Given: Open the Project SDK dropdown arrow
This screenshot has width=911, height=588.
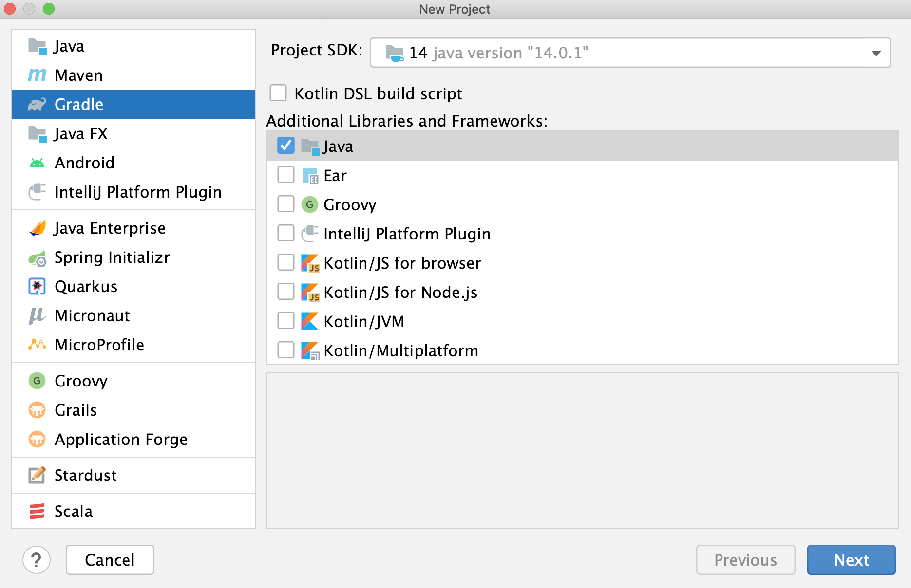Looking at the screenshot, I should click(x=876, y=53).
